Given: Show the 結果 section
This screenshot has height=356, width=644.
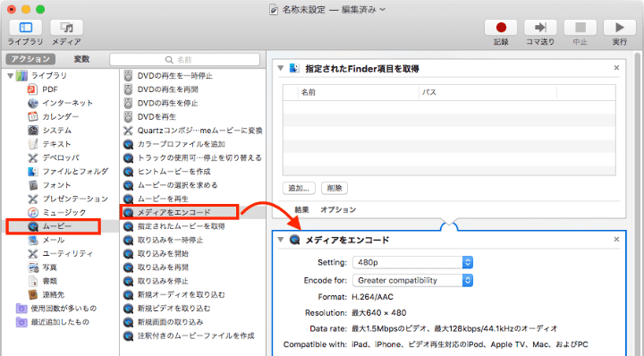Looking at the screenshot, I should point(301,210).
